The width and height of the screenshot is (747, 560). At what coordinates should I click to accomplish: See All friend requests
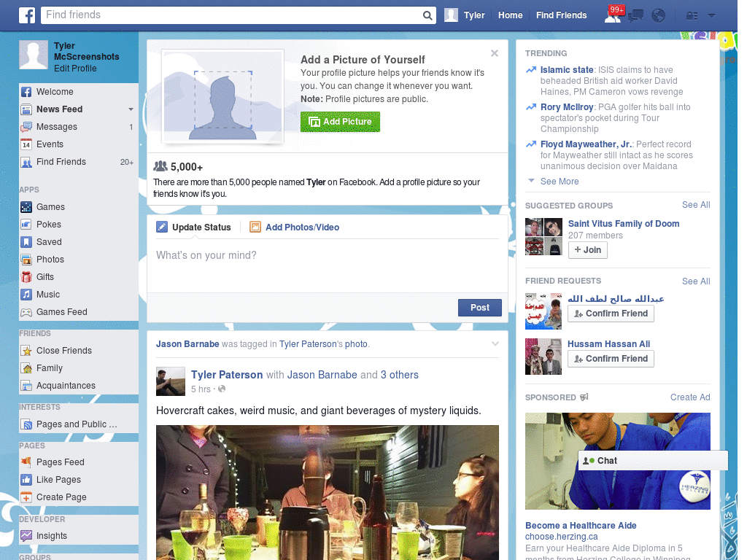695,281
